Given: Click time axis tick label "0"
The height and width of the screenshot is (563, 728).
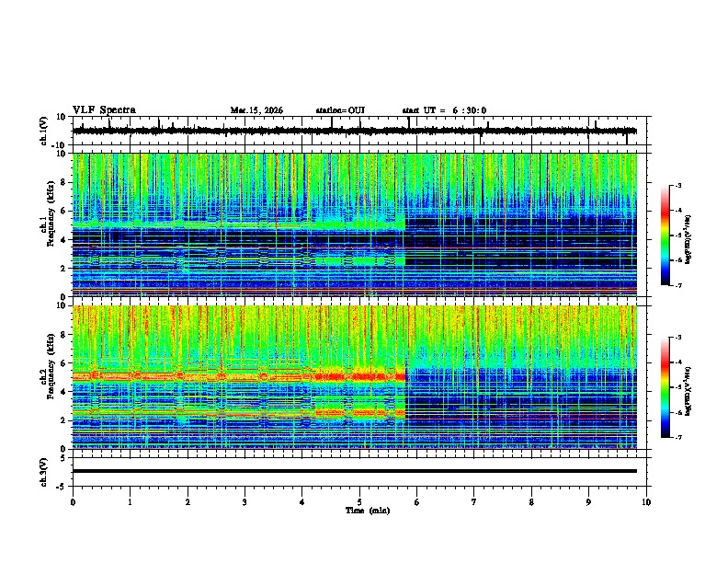Looking at the screenshot, I should tap(73, 502).
